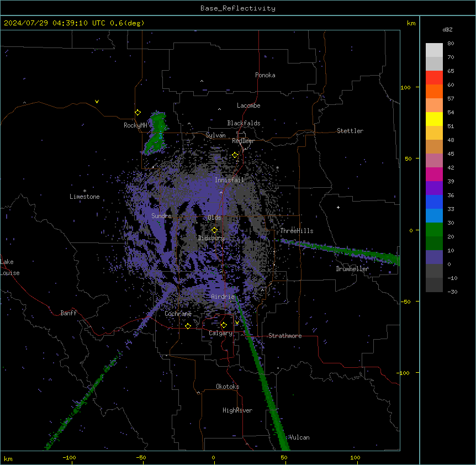Click the Limestone label
This screenshot has height=465, width=476.
[84, 197]
